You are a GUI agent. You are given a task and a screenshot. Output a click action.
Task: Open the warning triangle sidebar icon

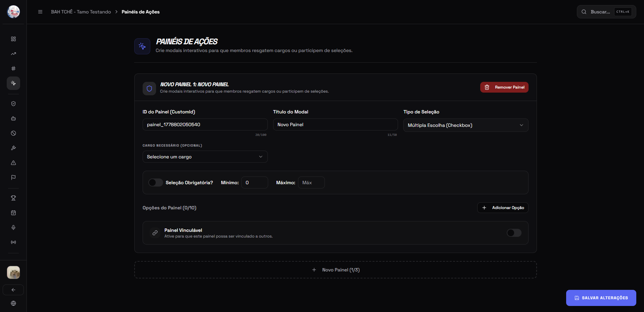point(13,163)
